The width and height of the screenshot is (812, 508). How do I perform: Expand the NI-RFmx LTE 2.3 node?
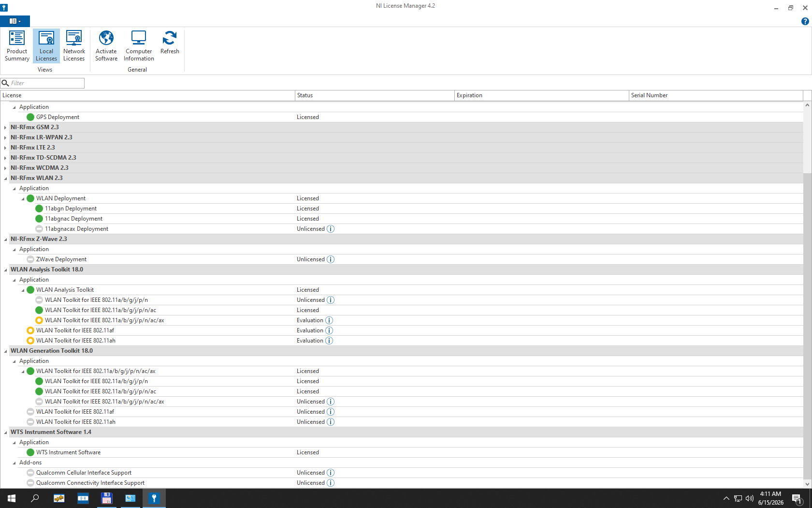[5, 148]
